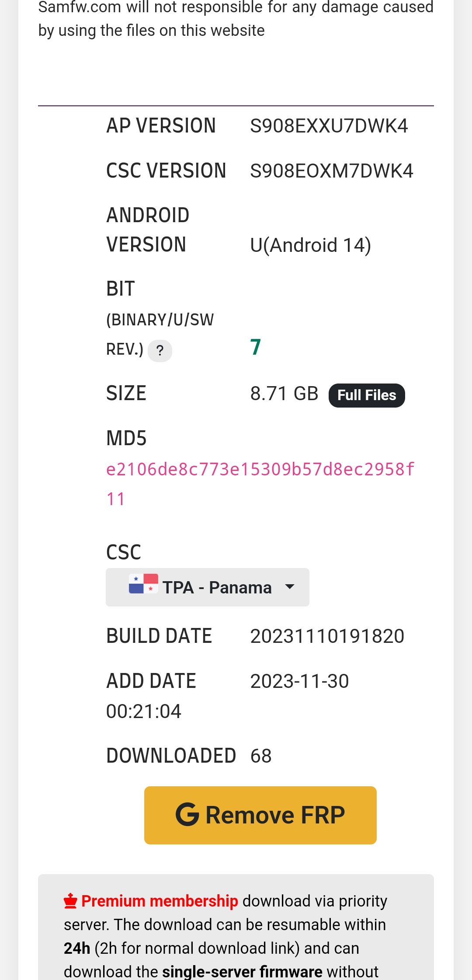Click the Android version U(Android 14) text

(310, 244)
